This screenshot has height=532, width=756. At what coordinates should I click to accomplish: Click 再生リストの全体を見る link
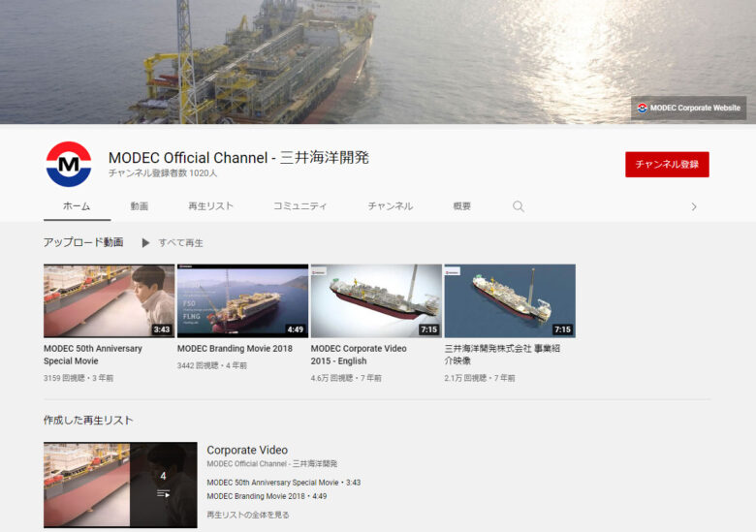(248, 515)
